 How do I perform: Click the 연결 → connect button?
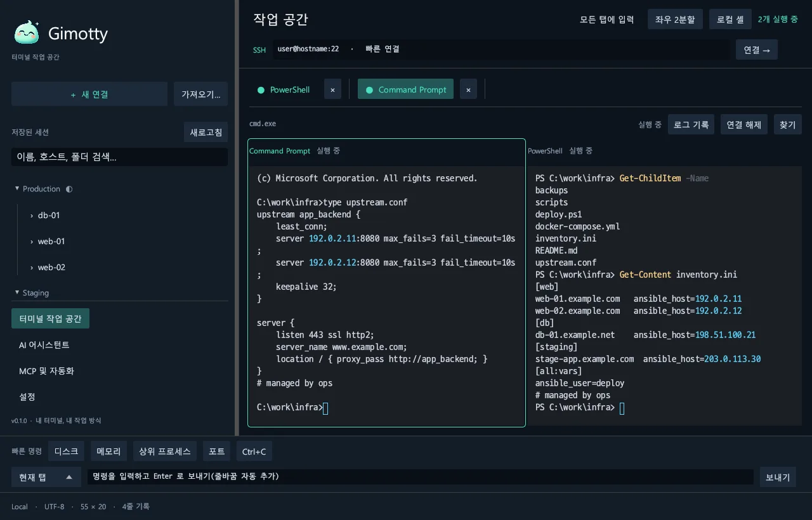pyautogui.click(x=757, y=49)
